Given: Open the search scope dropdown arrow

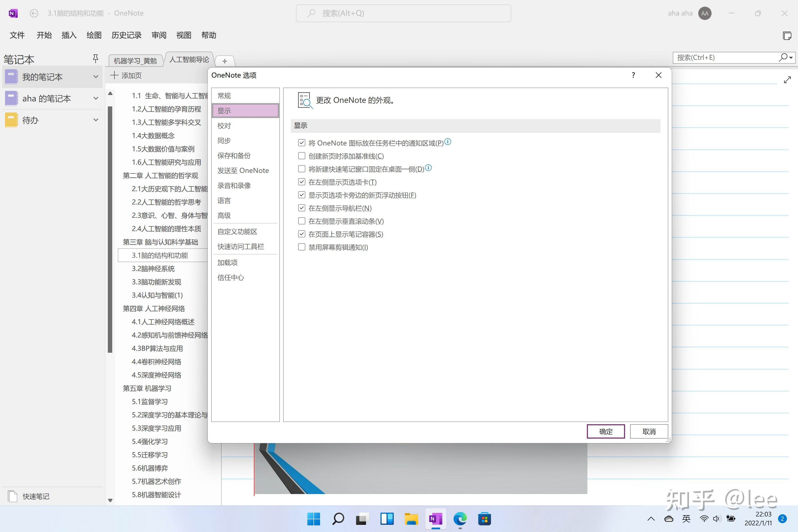Looking at the screenshot, I should point(791,58).
